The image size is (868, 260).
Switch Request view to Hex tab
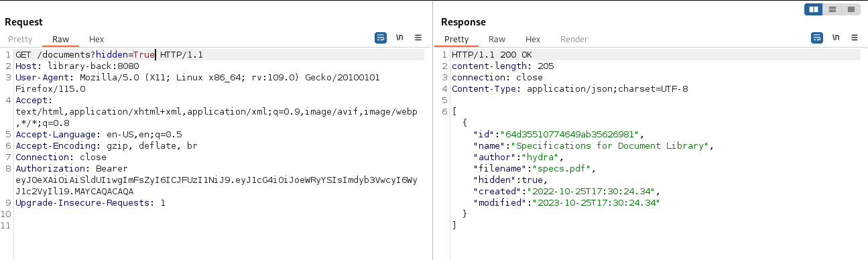(97, 40)
